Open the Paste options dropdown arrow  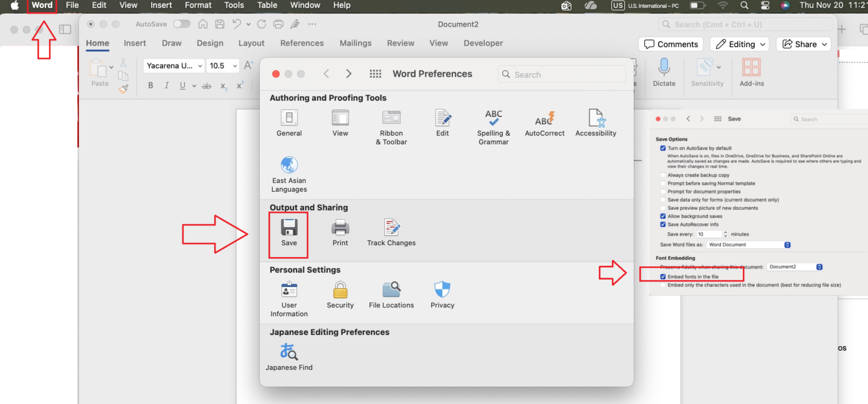(x=111, y=67)
